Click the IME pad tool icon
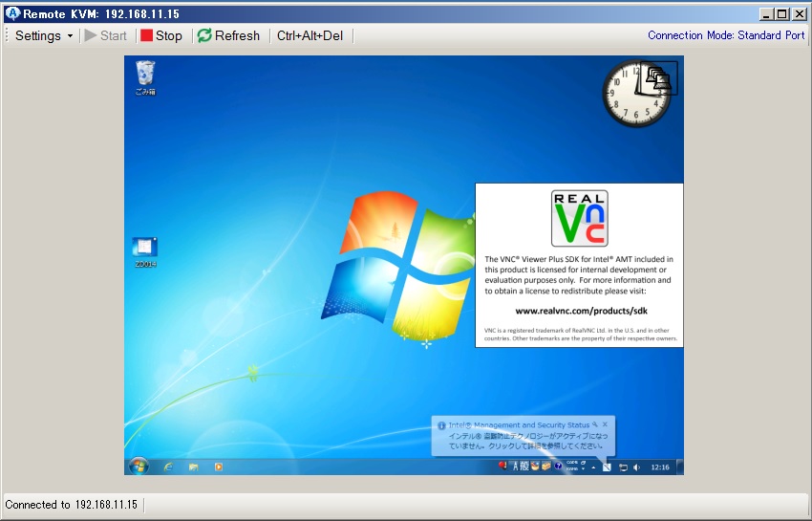 (x=535, y=467)
